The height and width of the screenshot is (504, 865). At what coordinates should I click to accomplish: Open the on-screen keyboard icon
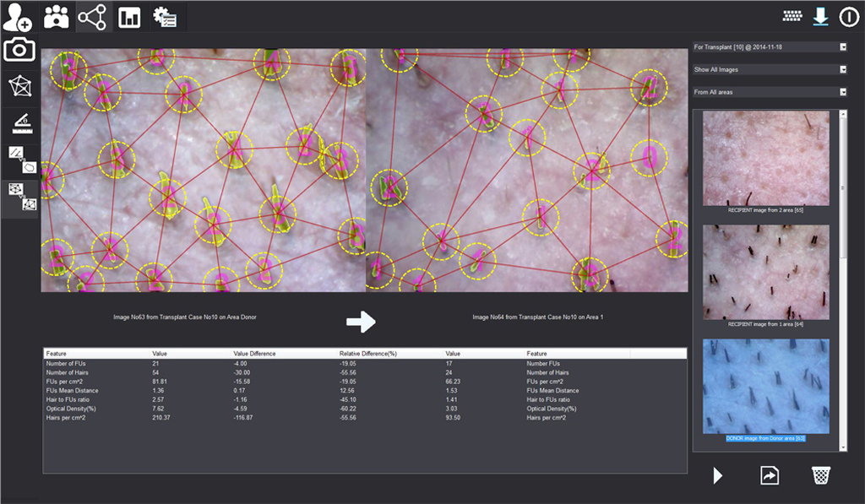point(792,16)
